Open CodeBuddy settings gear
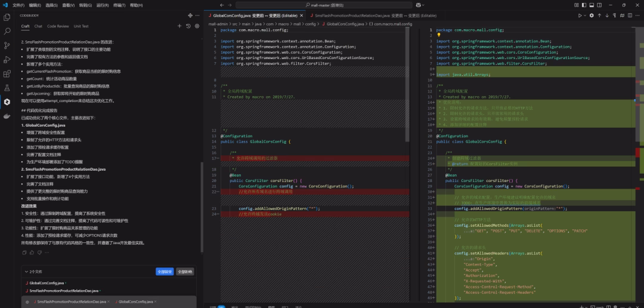Viewport: 644px width, 308px height. (x=197, y=26)
